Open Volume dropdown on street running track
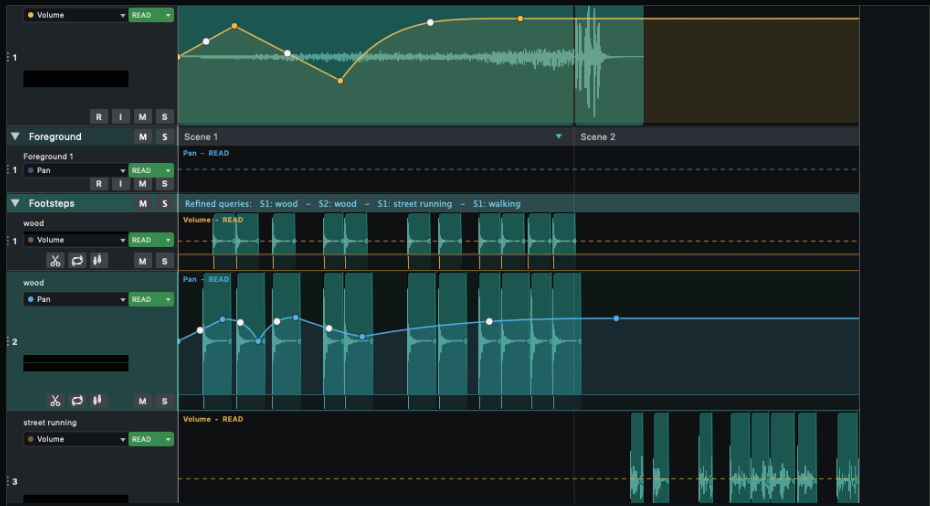 (75, 439)
